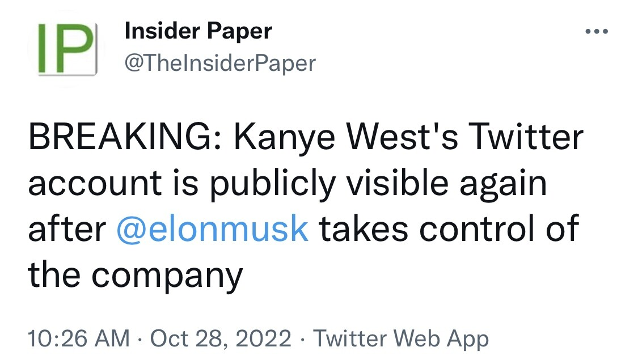Screen dimensions: 638x364
Task: Click "publicly visible again" in the tweet
Action: [377, 183]
